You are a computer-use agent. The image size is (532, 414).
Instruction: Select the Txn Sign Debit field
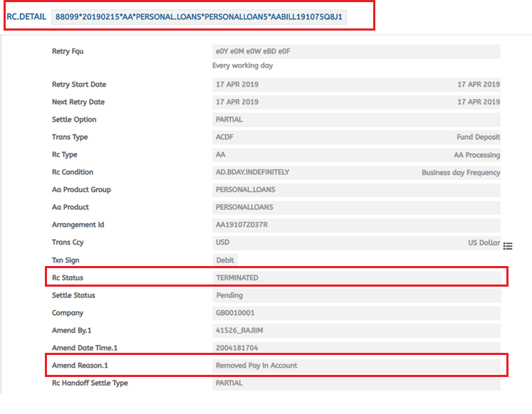click(x=225, y=260)
